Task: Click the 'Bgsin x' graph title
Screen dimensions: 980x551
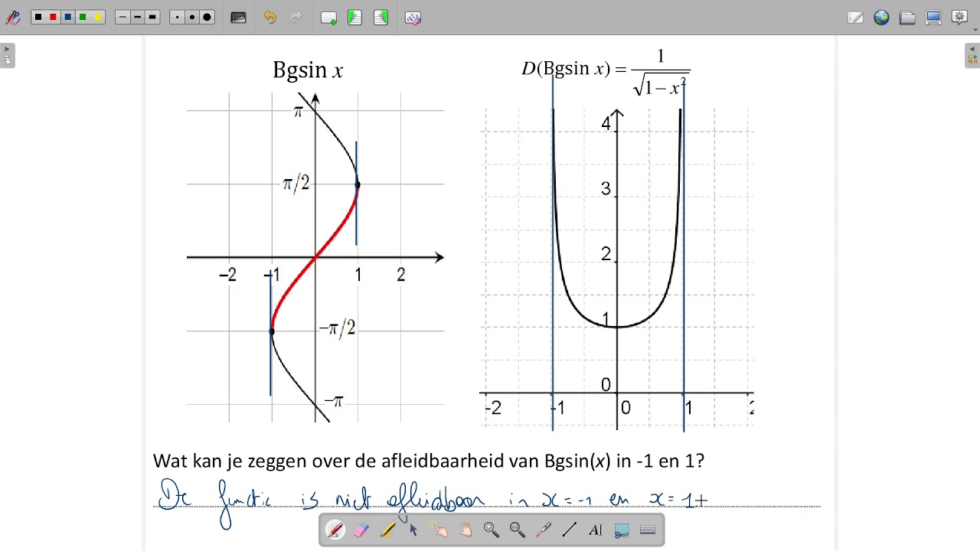Action: pos(308,70)
